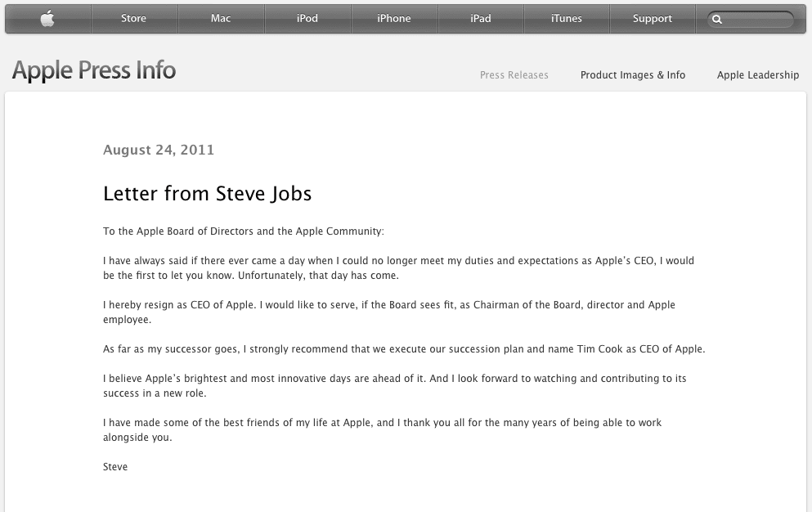
Task: Switch to the Press Releases tab
Action: point(514,75)
